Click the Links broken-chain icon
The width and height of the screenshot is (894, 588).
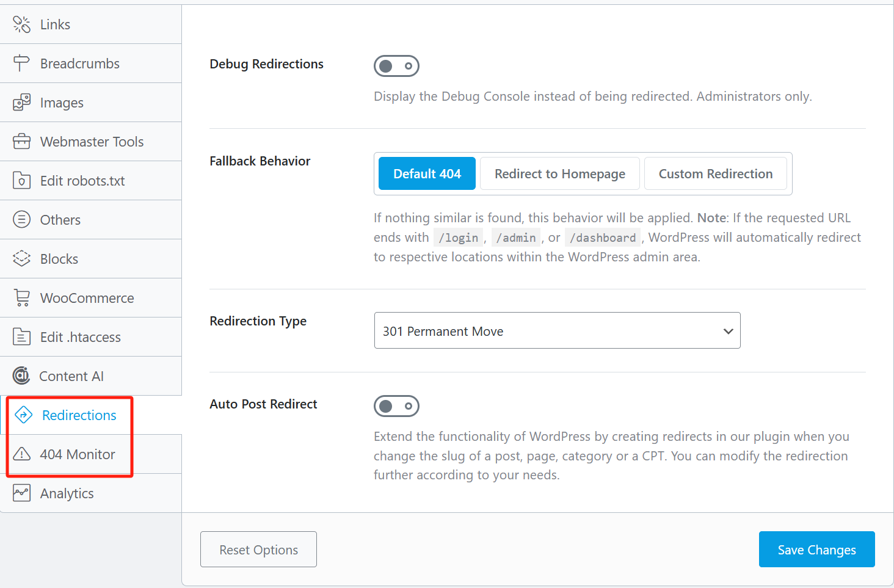[x=21, y=24]
